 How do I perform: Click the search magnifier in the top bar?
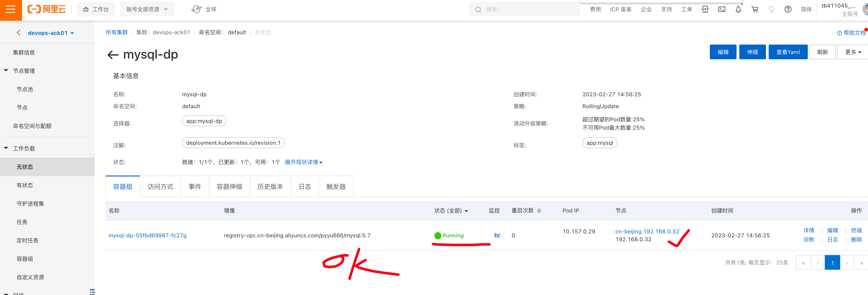coord(478,9)
